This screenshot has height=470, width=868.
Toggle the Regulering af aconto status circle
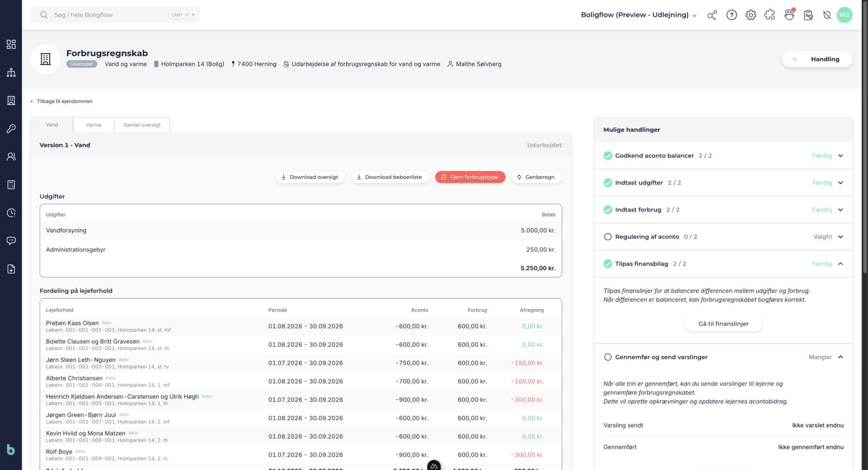point(608,237)
